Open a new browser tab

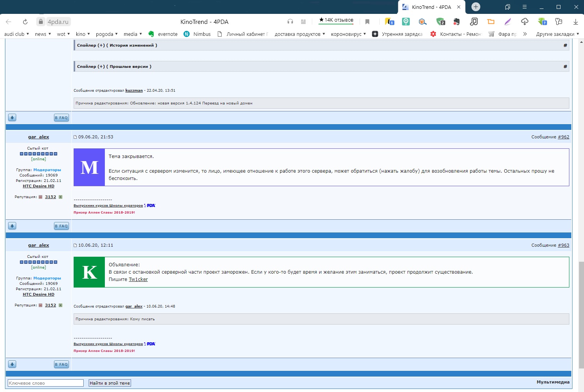(x=476, y=7)
